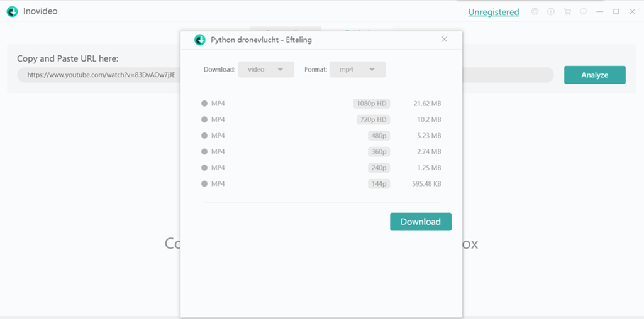Select the MP4 240p radio button
Screen dimensions: 644x319
tap(204, 168)
